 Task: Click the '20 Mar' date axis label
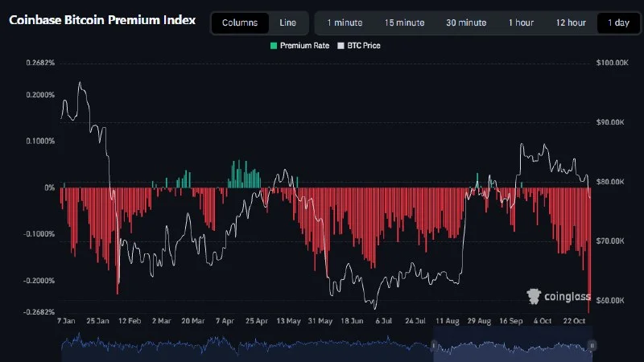click(x=193, y=320)
